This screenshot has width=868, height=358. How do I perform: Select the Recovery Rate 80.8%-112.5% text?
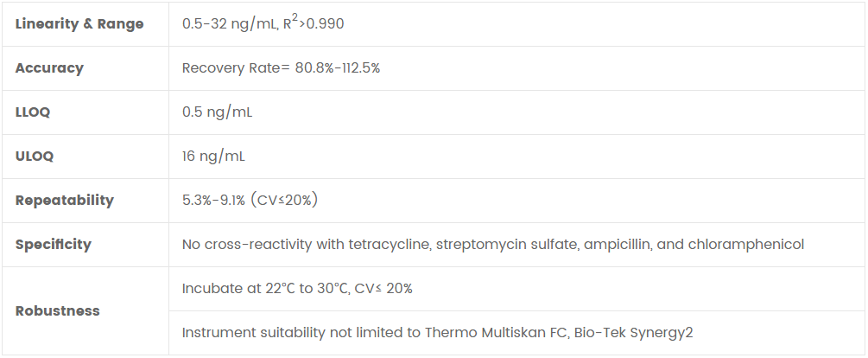(x=281, y=68)
